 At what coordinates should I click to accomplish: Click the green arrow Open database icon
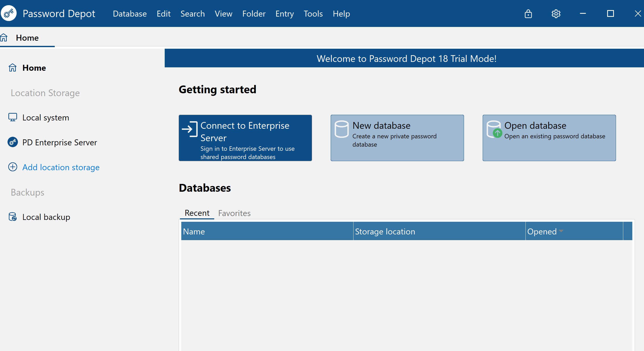494,129
